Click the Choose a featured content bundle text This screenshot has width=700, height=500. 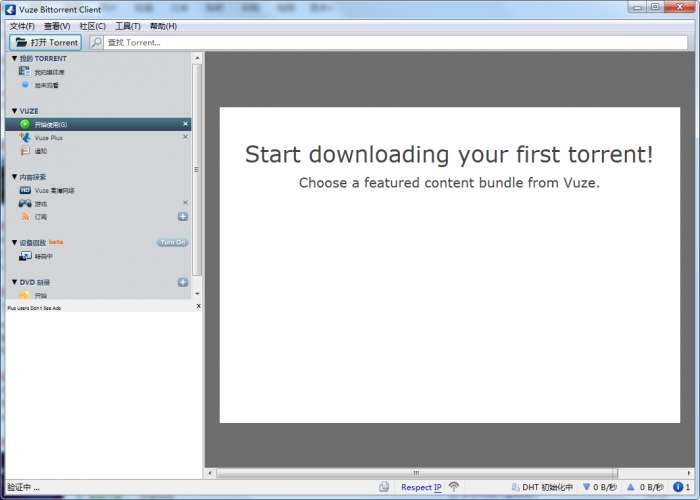tap(449, 183)
